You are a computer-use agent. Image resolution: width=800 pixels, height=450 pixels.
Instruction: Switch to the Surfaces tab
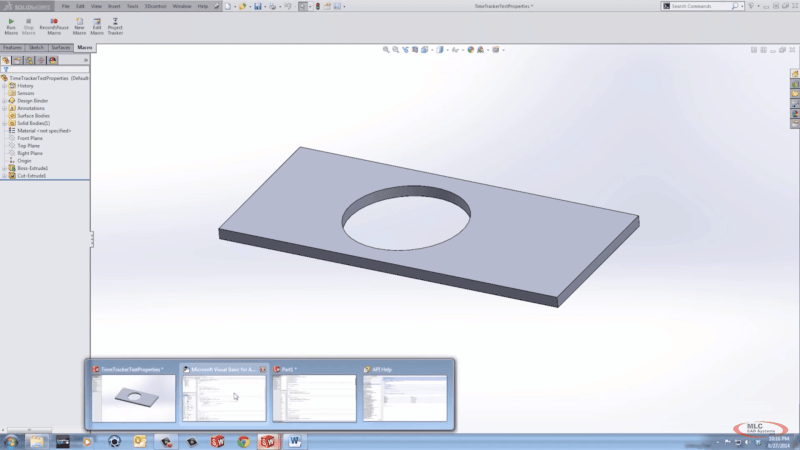tap(61, 47)
